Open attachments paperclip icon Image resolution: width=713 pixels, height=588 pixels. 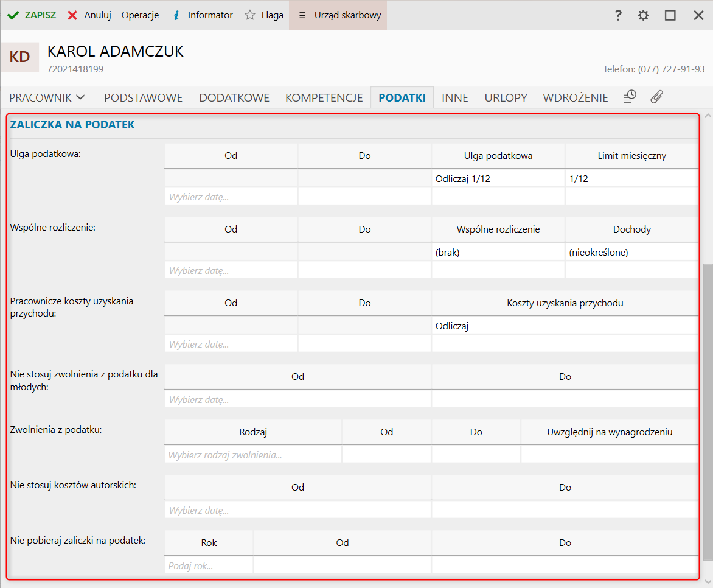pyautogui.click(x=656, y=97)
